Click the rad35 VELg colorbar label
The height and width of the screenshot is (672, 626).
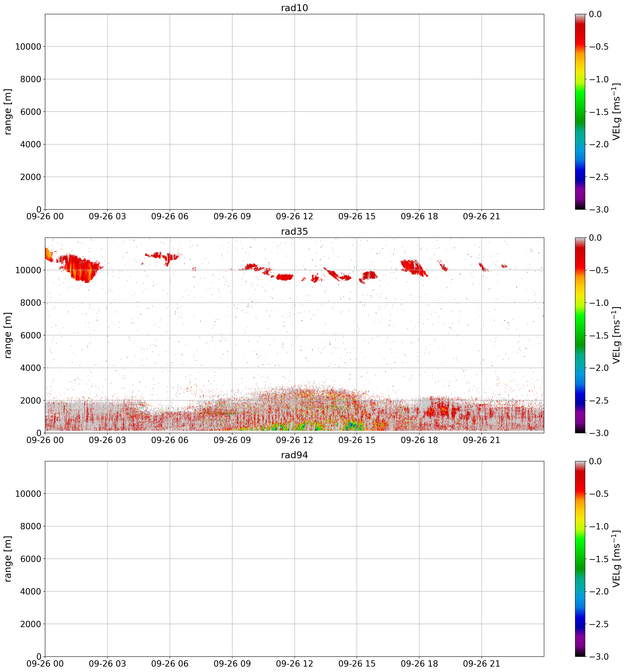[616, 335]
